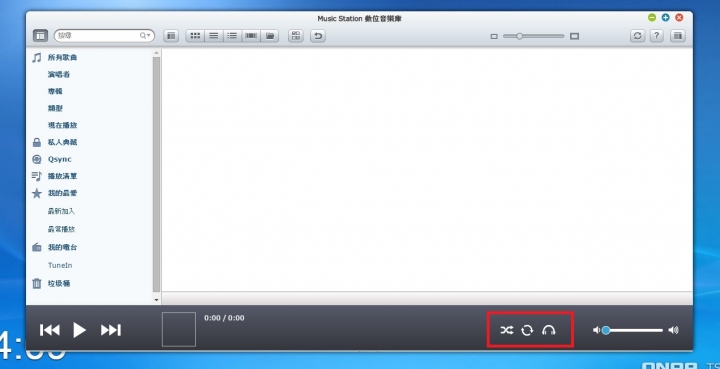
Task: Select 最新加入 Recently Added
Action: (61, 211)
